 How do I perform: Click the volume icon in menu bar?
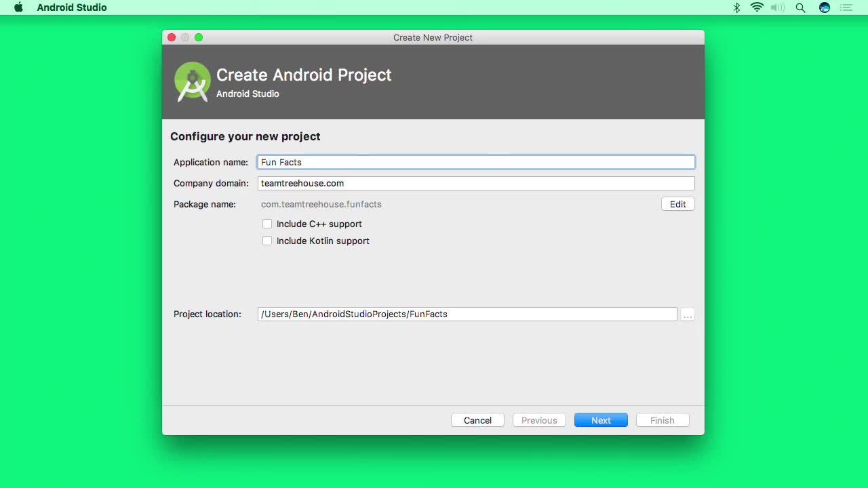pos(777,7)
